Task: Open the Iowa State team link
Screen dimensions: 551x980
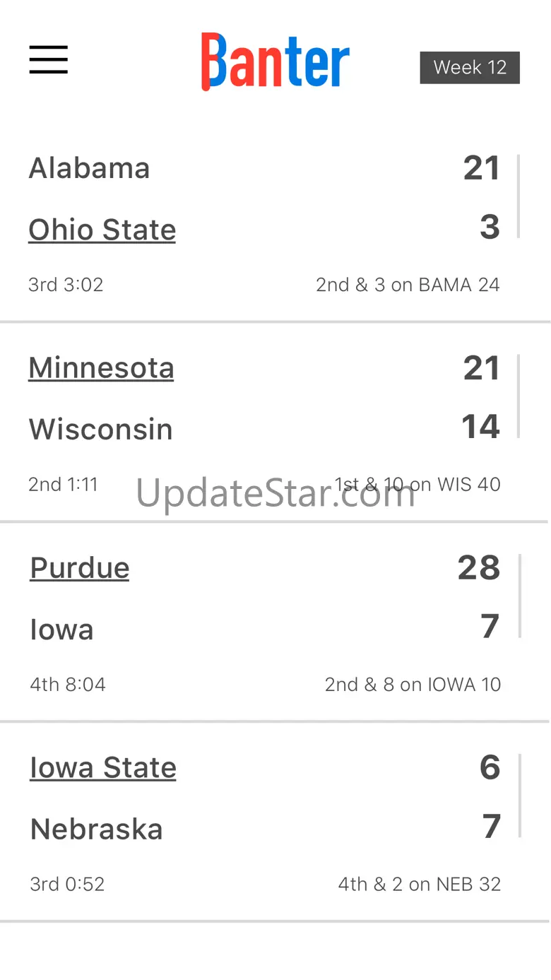Action: point(103,768)
